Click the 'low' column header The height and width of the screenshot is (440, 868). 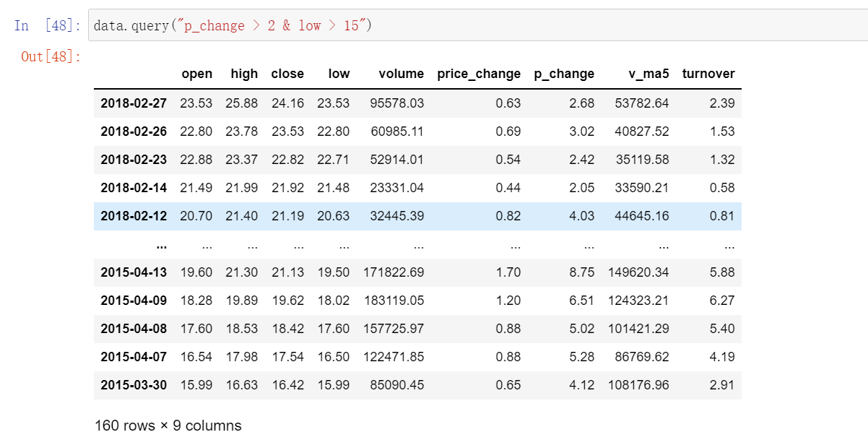click(339, 74)
